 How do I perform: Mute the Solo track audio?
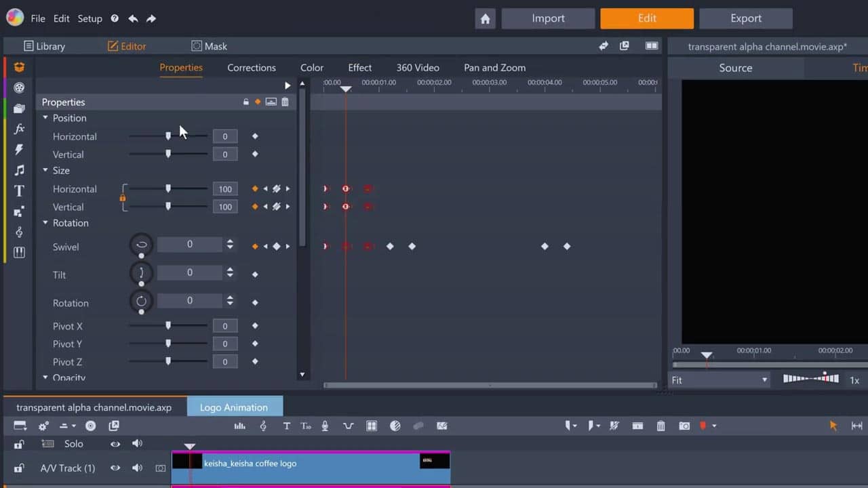click(137, 444)
